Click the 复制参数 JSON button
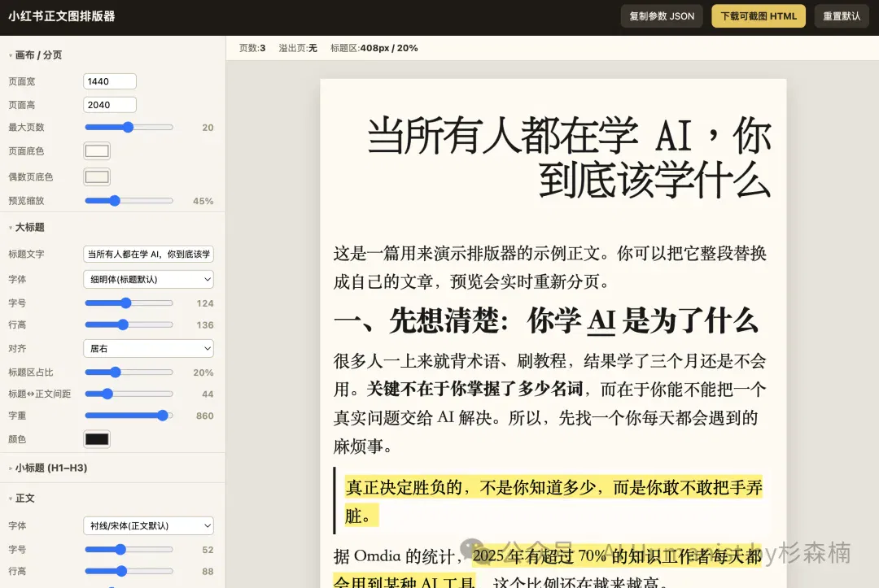879x588 pixels. click(x=662, y=16)
